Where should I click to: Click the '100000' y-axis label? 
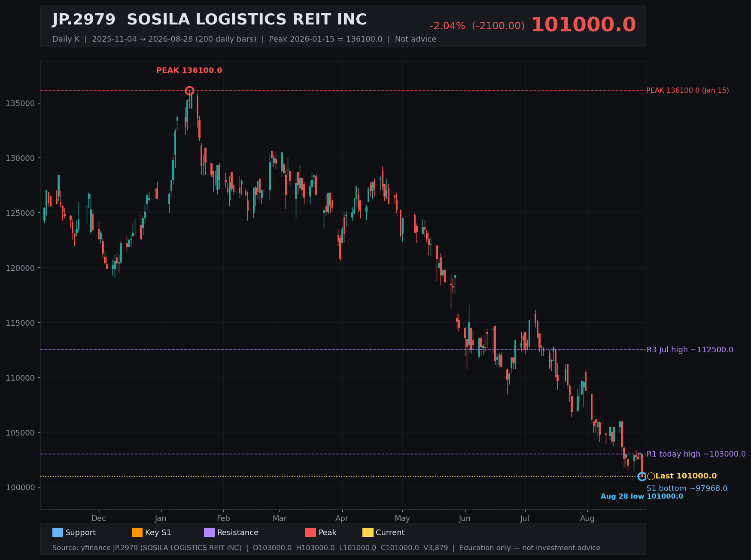[21, 488]
